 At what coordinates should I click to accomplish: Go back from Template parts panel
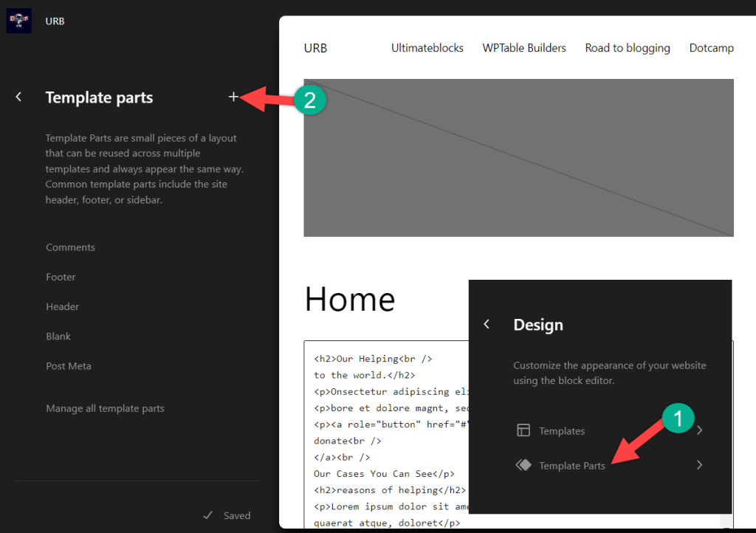(x=19, y=97)
